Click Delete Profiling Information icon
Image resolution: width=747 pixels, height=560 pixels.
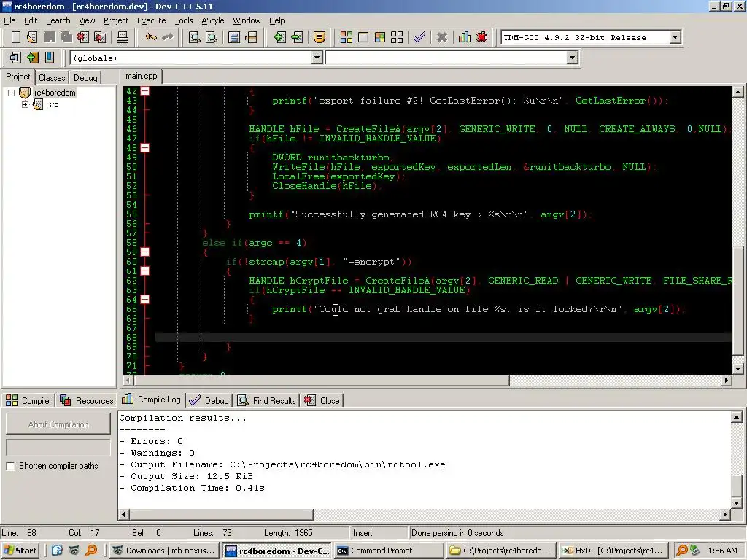(481, 37)
